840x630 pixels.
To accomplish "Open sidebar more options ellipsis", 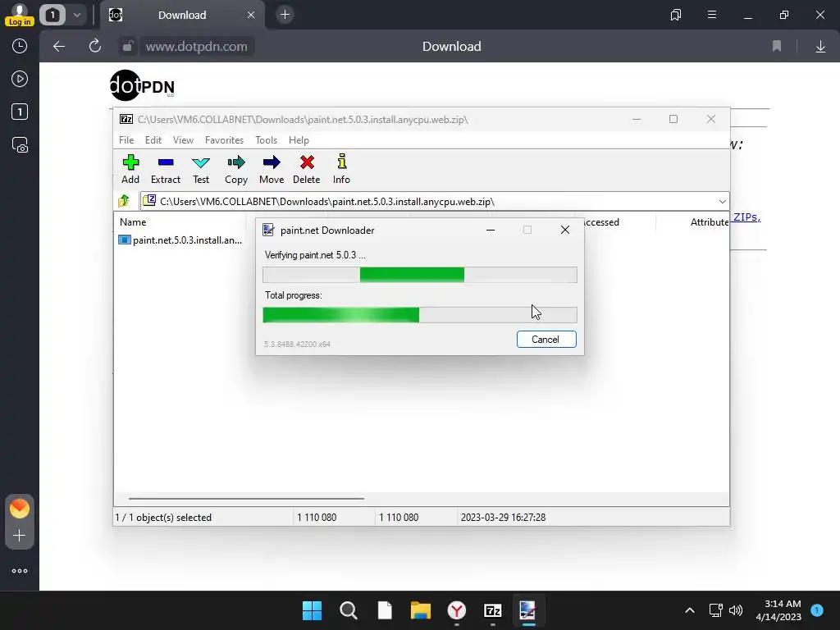I will coord(20,571).
